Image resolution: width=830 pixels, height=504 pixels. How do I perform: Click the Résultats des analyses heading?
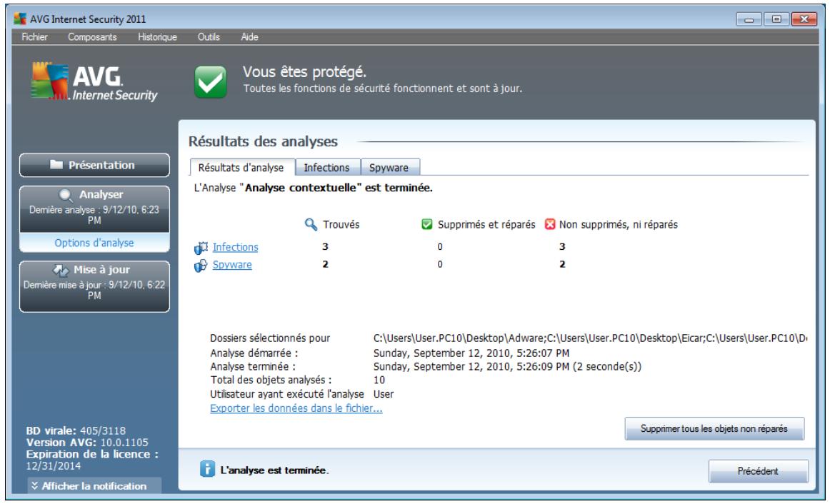pyautogui.click(x=263, y=141)
